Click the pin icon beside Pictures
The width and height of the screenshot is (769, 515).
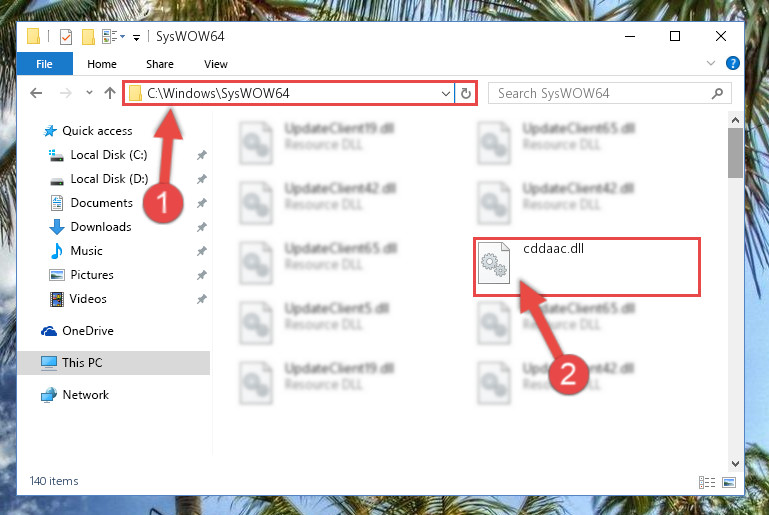(202, 275)
